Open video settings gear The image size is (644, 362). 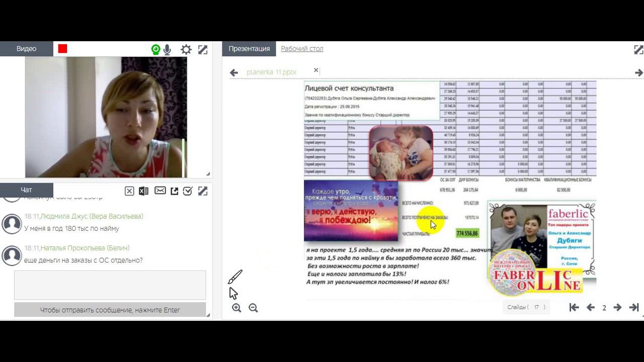pyautogui.click(x=186, y=49)
